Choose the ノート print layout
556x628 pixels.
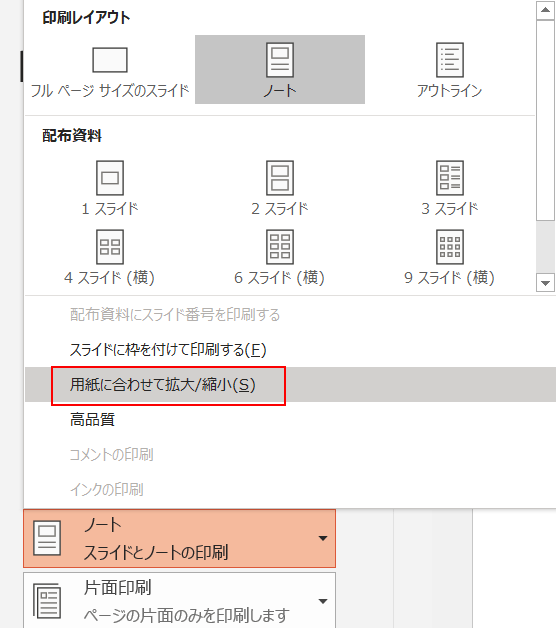(x=280, y=70)
